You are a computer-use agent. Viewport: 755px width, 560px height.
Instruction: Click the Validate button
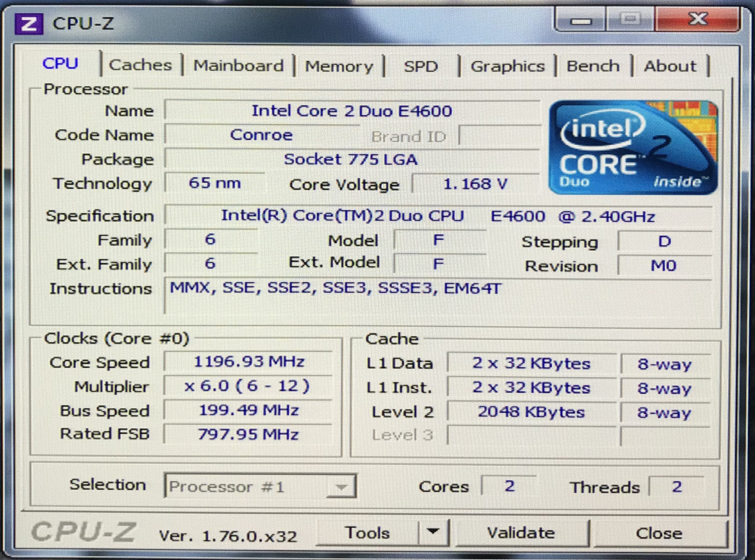click(521, 533)
